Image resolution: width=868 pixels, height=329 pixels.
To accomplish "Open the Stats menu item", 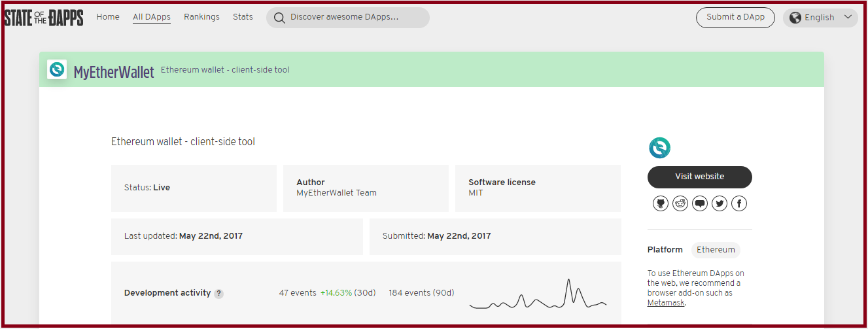I will (243, 17).
